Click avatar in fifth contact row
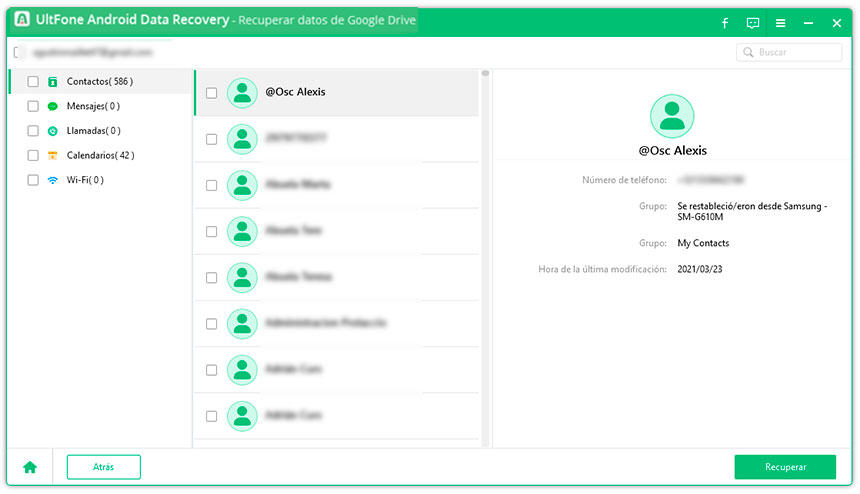This screenshot has width=860, height=494. point(242,277)
